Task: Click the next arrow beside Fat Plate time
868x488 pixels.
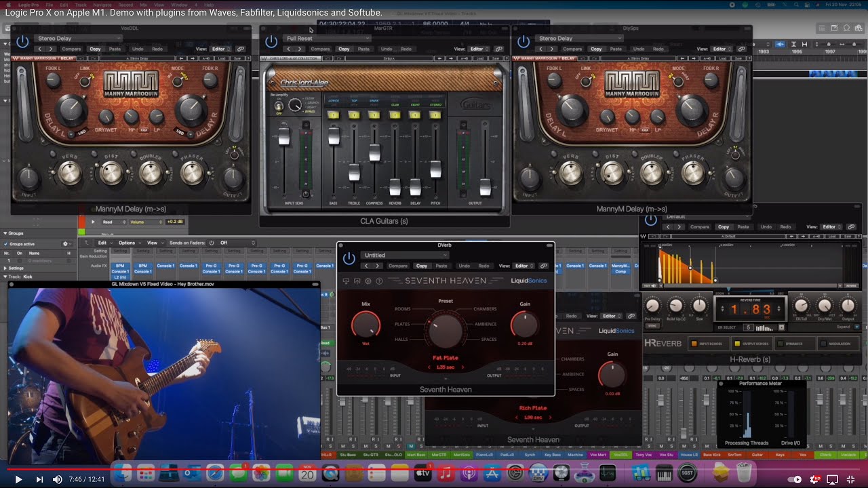Action: coord(462,367)
